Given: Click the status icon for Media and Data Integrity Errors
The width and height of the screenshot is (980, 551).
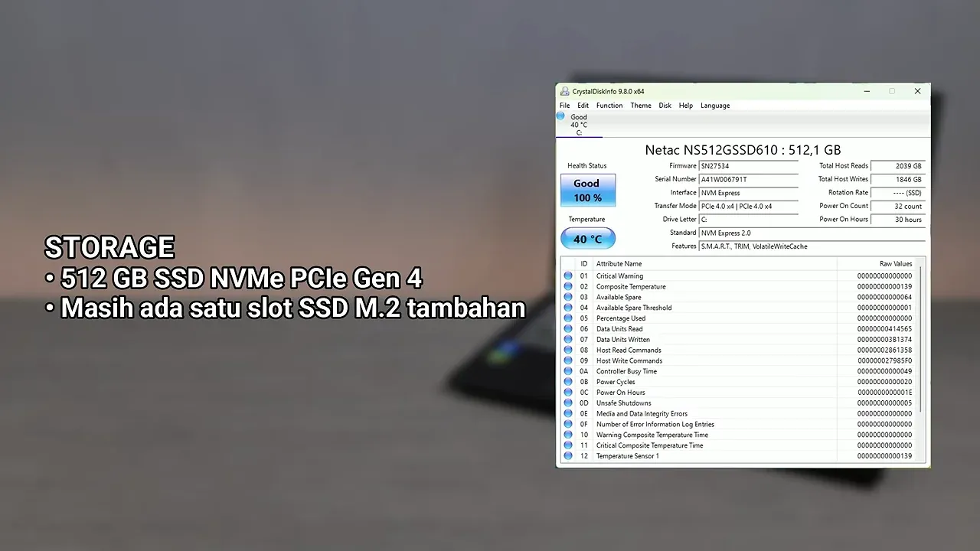Looking at the screenshot, I should point(568,414).
